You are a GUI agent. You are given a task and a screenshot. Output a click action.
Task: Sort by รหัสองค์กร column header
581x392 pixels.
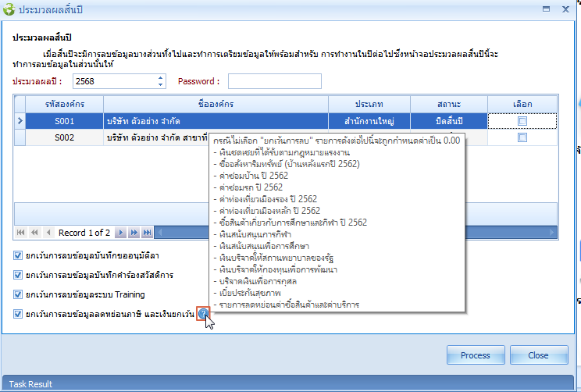tap(64, 104)
